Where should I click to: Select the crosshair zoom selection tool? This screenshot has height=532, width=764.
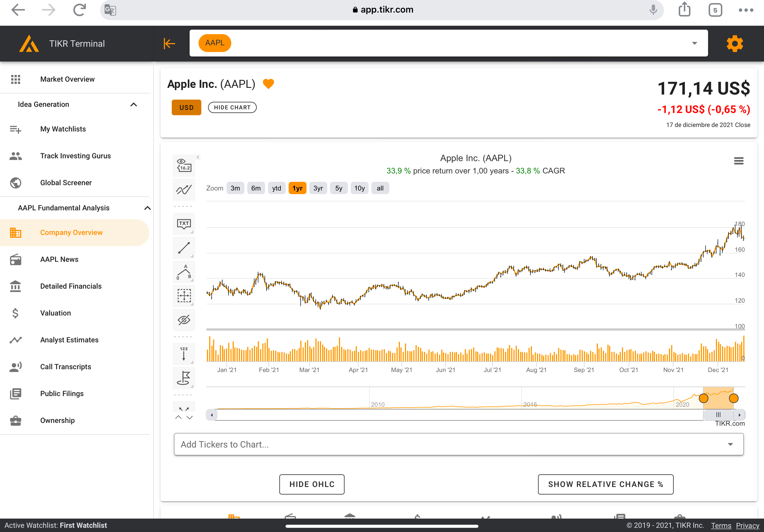tap(184, 296)
